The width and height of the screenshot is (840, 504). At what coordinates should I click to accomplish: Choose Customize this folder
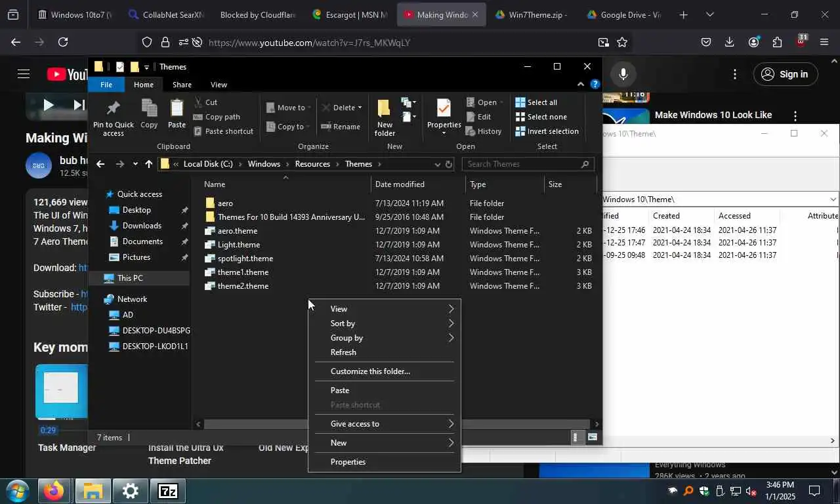[x=385, y=371]
